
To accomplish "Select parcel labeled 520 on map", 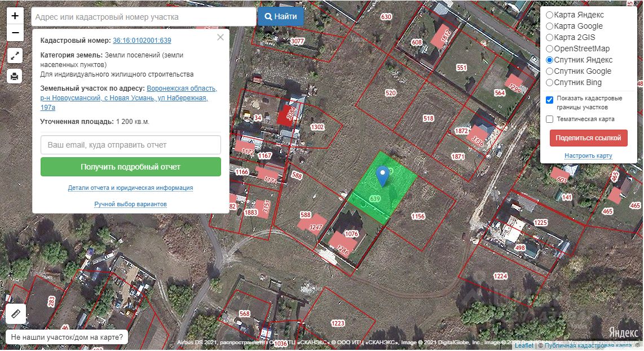I will tap(391, 93).
